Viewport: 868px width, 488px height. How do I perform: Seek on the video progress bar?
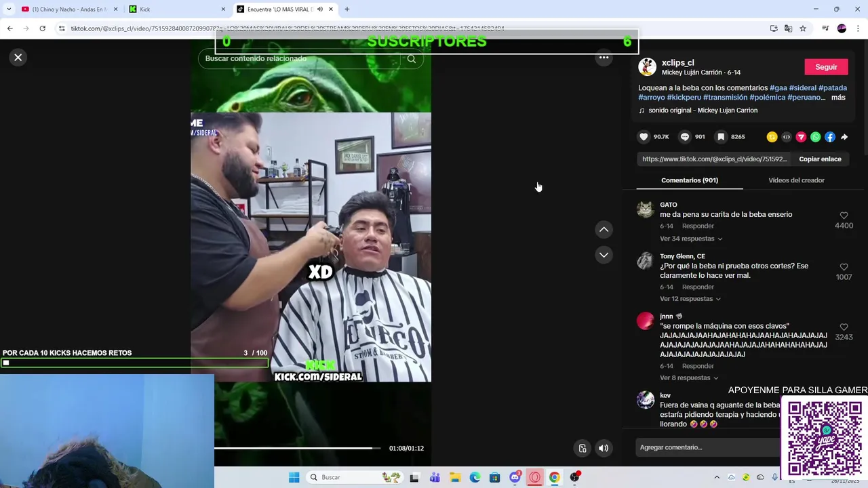298,448
